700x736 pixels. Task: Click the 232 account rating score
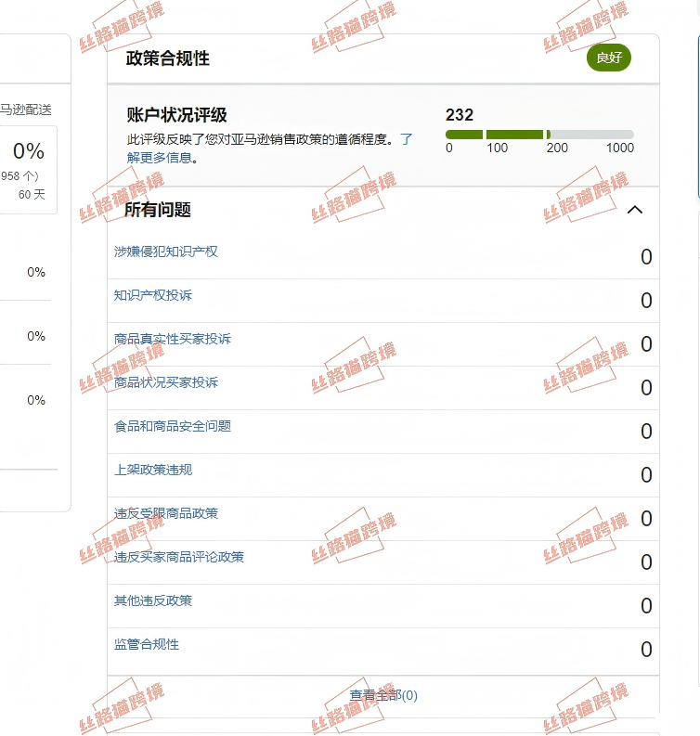pyautogui.click(x=460, y=115)
